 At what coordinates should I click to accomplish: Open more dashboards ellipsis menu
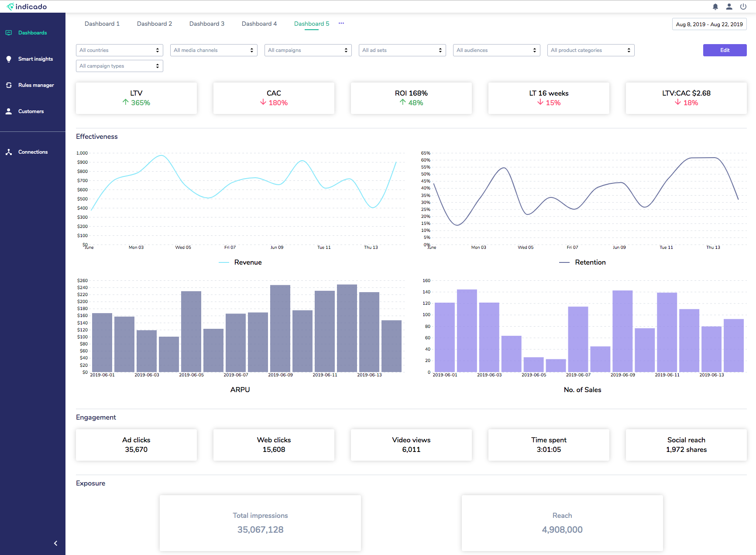pyautogui.click(x=341, y=24)
